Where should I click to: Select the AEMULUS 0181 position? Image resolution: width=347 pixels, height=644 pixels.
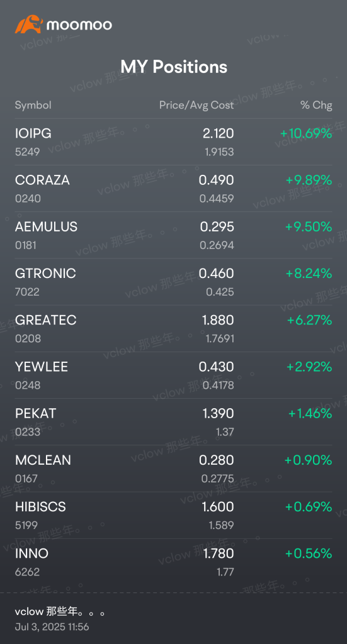pos(174,235)
